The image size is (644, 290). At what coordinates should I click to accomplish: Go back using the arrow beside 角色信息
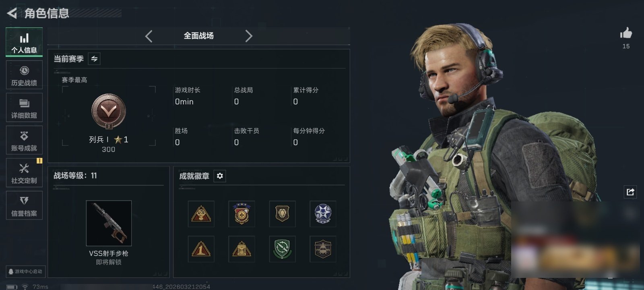click(12, 13)
